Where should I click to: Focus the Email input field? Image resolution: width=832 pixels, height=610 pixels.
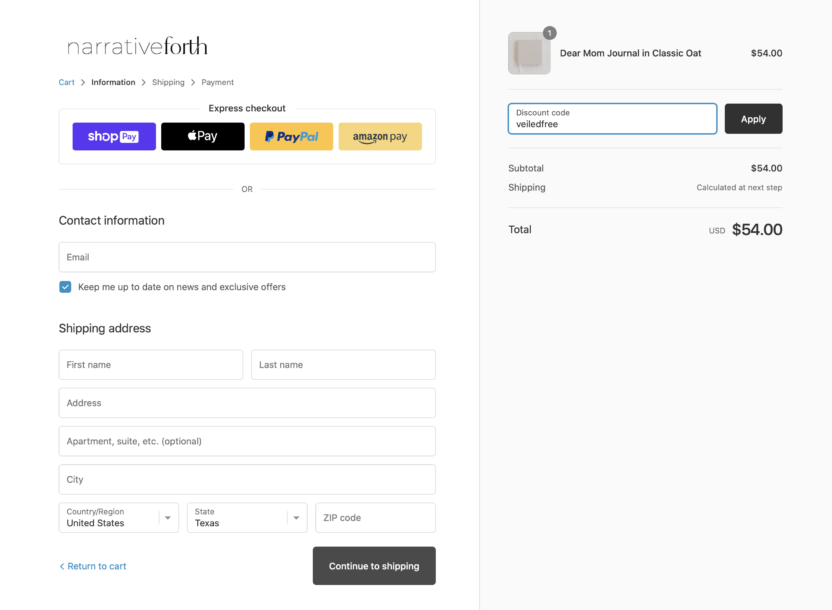[x=247, y=257]
